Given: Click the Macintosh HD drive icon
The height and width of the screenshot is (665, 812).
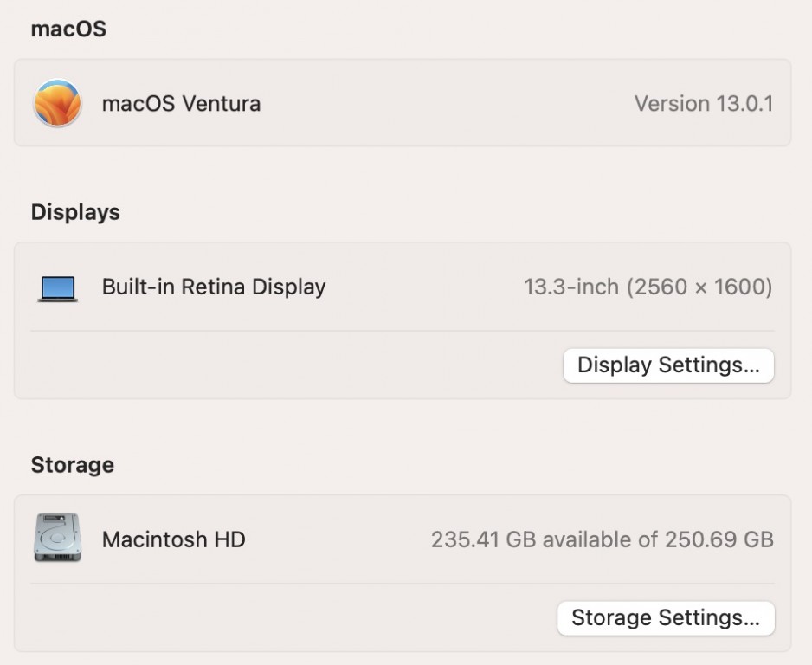Looking at the screenshot, I should (x=57, y=539).
